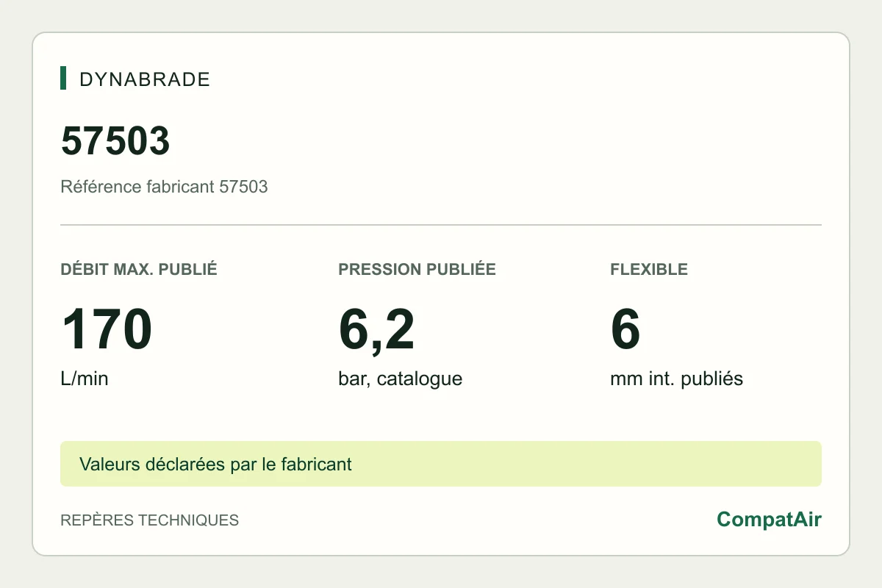Click the 'REPÈRES TECHNIQUES' footer text
Image resolution: width=882 pixels, height=588 pixels.
(150, 520)
